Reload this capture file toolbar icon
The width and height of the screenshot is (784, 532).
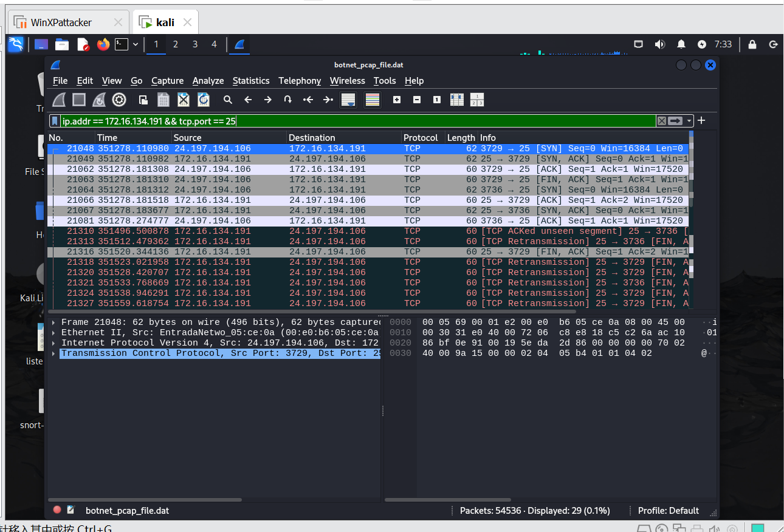click(x=204, y=100)
